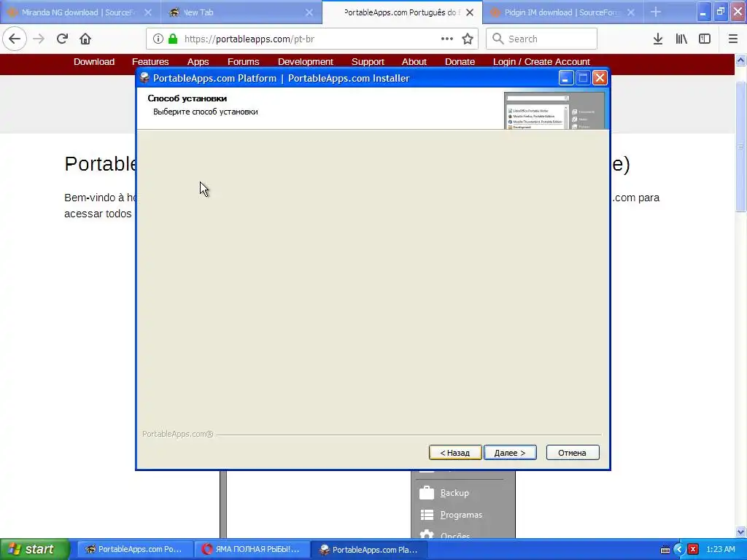Open the Firefox home page icon

click(85, 39)
